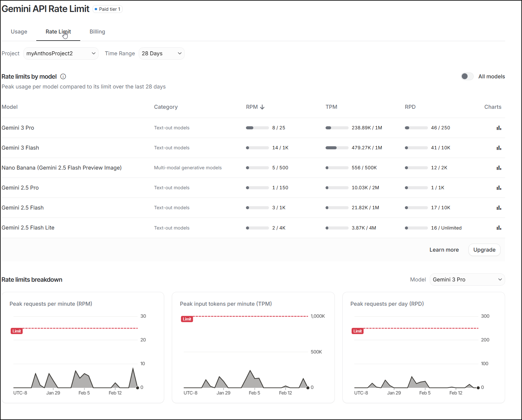Click info icon beside Rate limits by model
This screenshot has height=420, width=522.
pyautogui.click(x=63, y=77)
